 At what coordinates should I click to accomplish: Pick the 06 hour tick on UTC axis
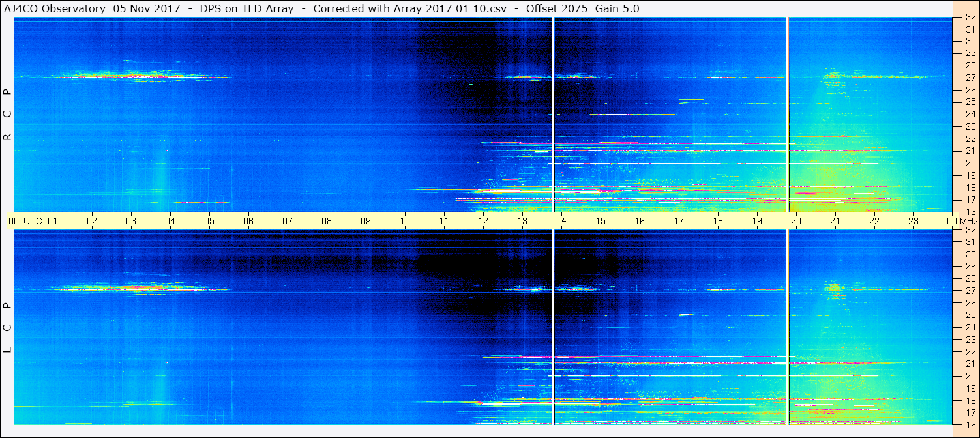coord(248,221)
